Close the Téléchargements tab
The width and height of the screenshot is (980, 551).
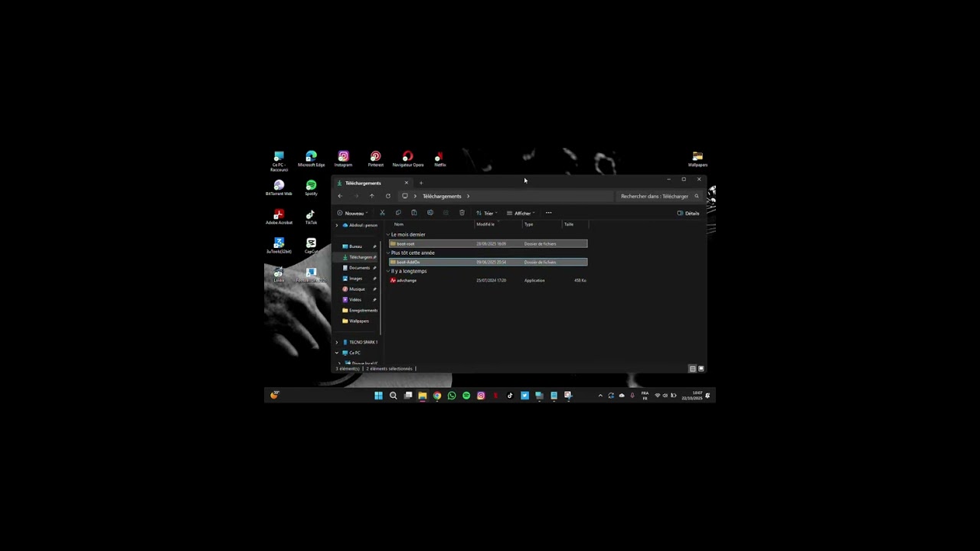[x=406, y=183]
